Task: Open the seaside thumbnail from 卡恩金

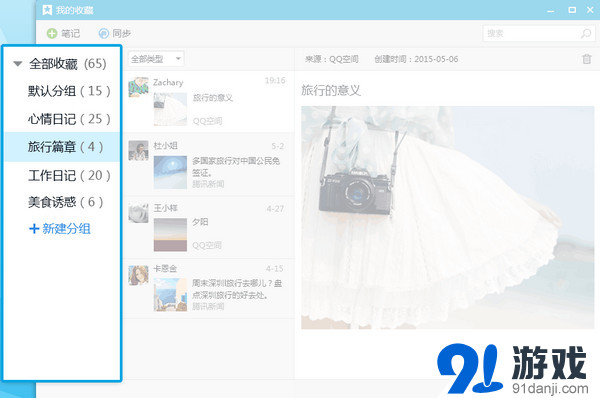Action: click(170, 295)
